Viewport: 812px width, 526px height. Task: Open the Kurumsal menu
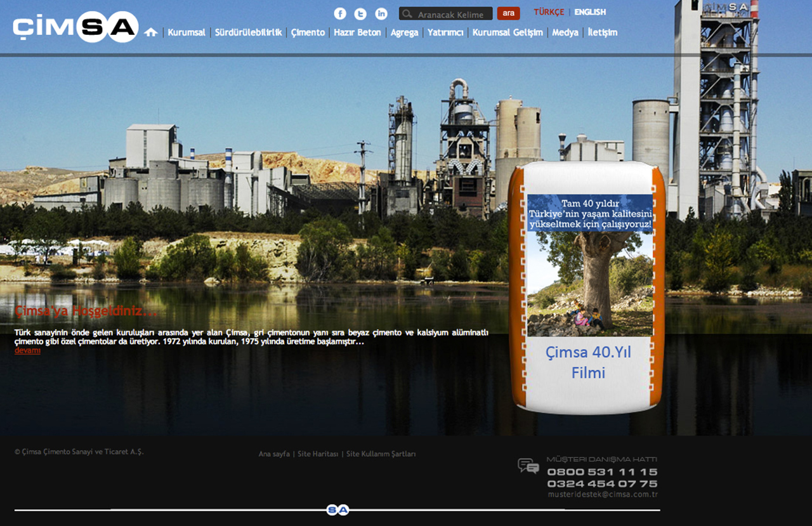[x=187, y=32]
